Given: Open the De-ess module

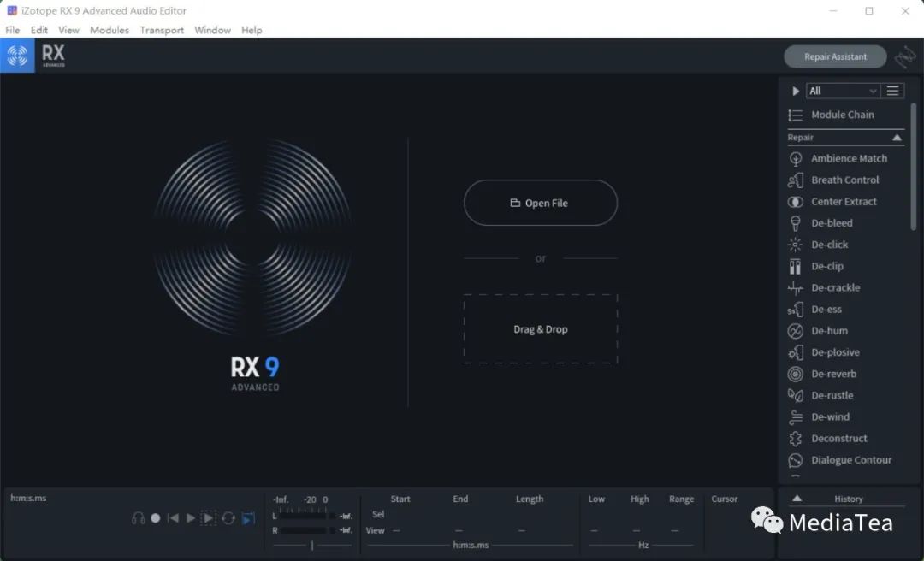Looking at the screenshot, I should click(814, 310).
